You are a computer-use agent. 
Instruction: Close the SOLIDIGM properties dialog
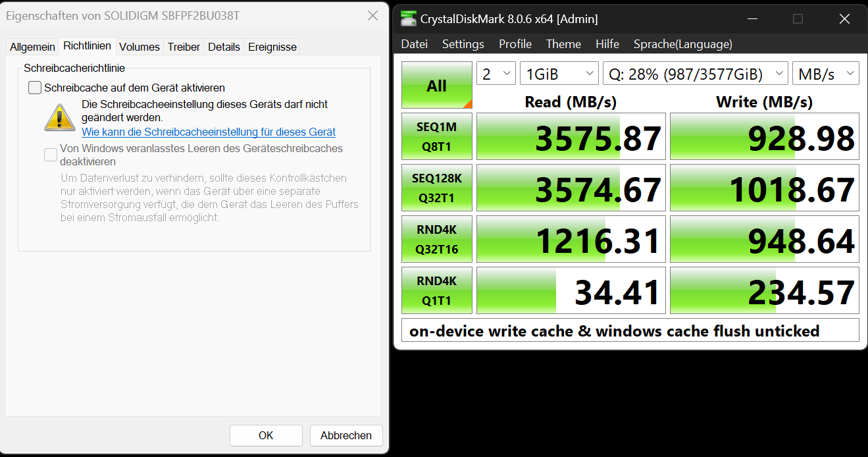click(x=372, y=15)
